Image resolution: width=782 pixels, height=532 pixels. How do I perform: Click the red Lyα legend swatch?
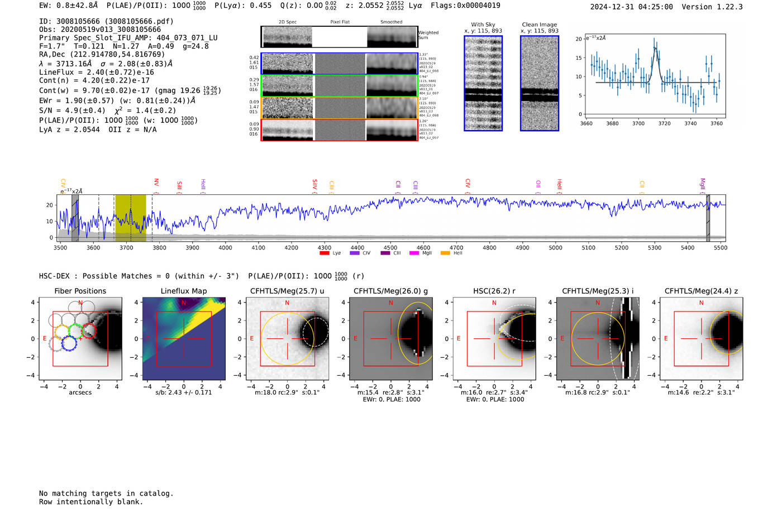coord(325,253)
